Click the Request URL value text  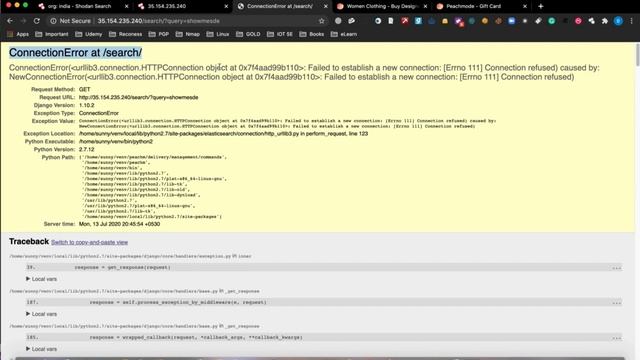click(x=138, y=97)
